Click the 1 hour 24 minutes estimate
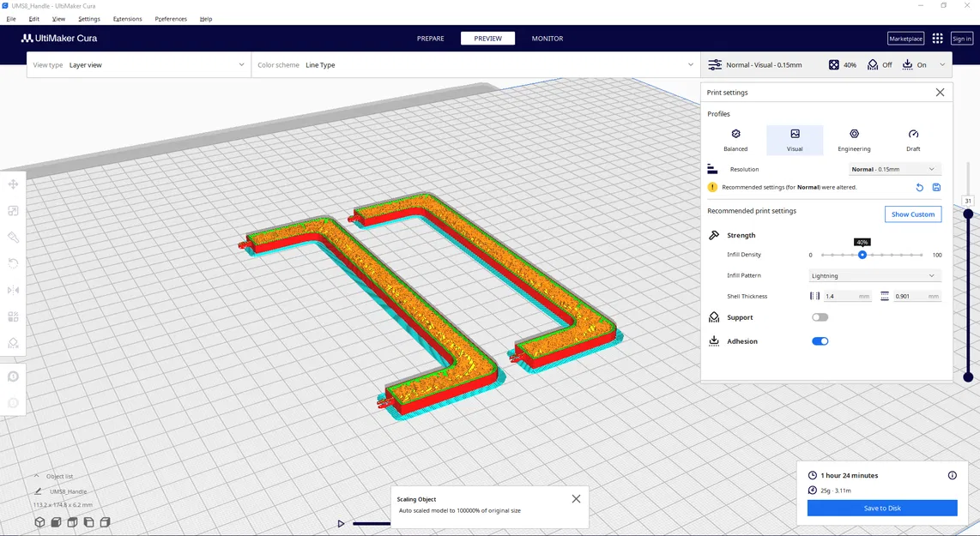Screen dimensions: 980x536 click(x=849, y=475)
